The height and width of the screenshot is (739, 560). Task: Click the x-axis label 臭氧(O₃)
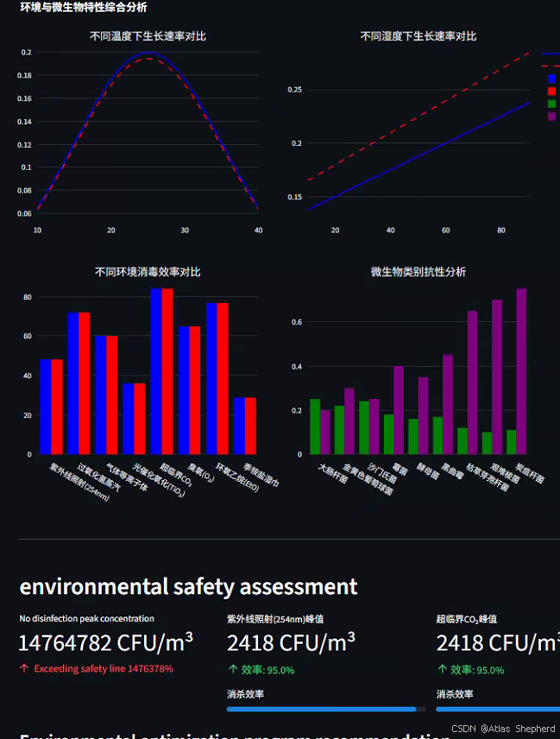[202, 473]
